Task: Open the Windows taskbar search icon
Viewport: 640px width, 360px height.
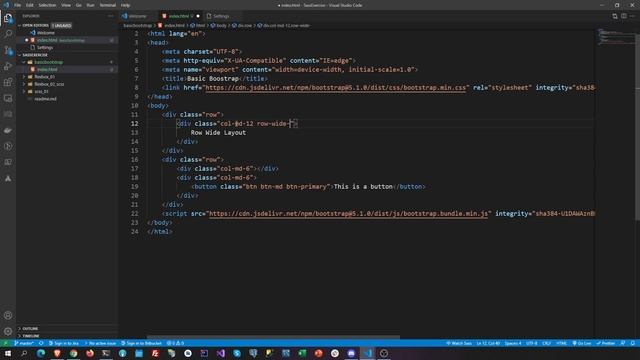Action: point(24,353)
